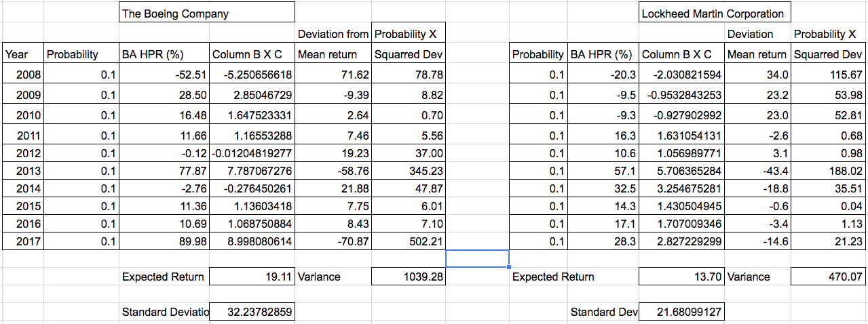Screen dimensions: 868x324
Task: Click deviation value 19.23
Action: [x=333, y=153]
